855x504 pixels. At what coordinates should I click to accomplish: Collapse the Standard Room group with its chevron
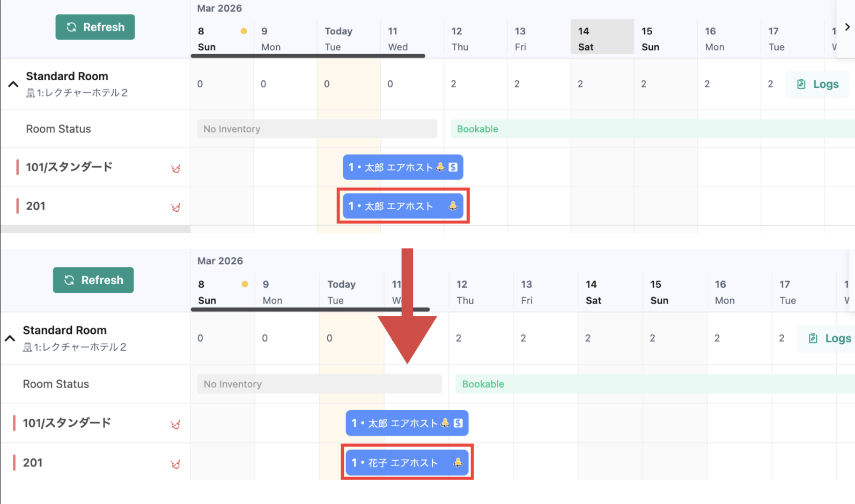[13, 84]
